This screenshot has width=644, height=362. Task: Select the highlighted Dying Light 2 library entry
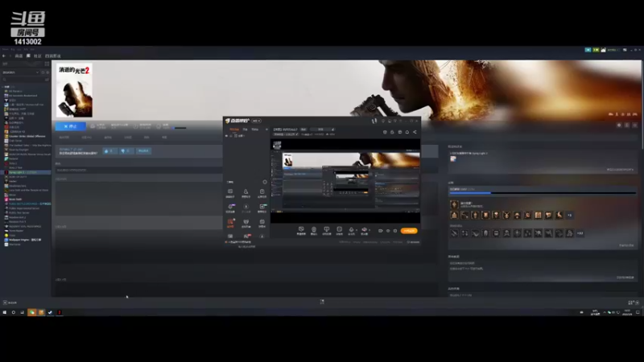point(26,172)
